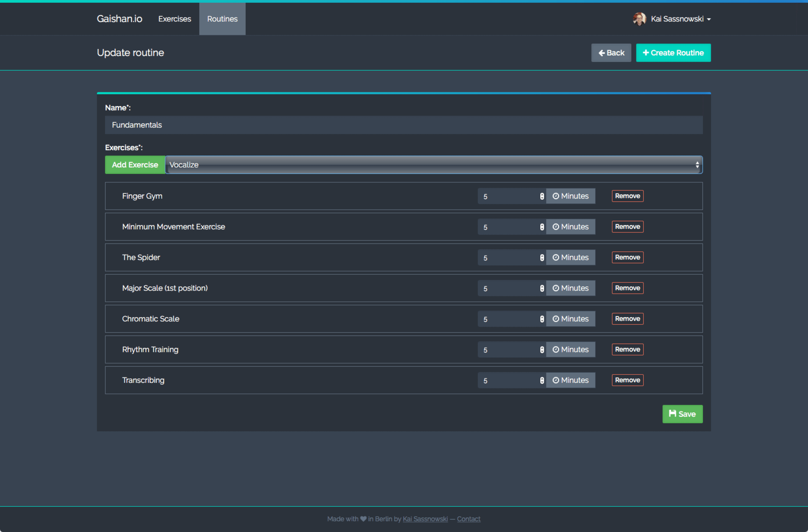
Task: Open the Kai Sassnowski footer link
Action: pos(425,519)
